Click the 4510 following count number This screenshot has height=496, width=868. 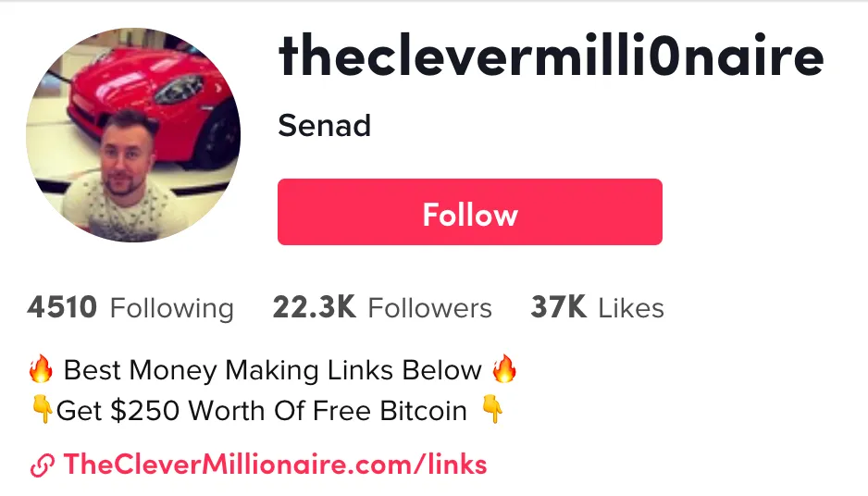62,307
